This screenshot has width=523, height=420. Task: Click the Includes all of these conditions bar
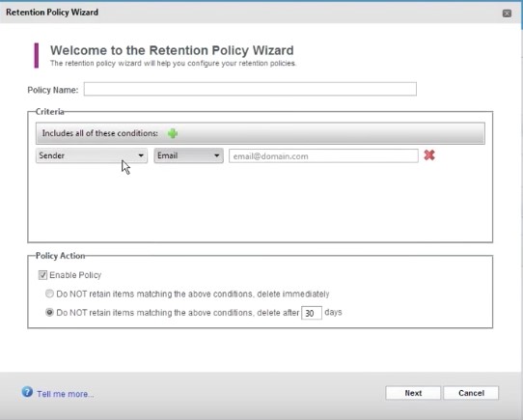coord(261,133)
